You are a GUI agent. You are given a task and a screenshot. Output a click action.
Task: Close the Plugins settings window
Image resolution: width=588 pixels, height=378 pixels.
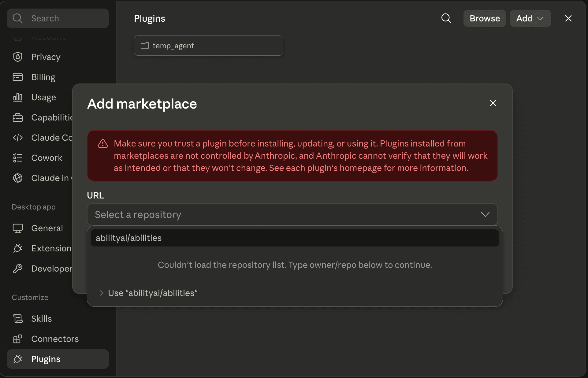pos(568,18)
